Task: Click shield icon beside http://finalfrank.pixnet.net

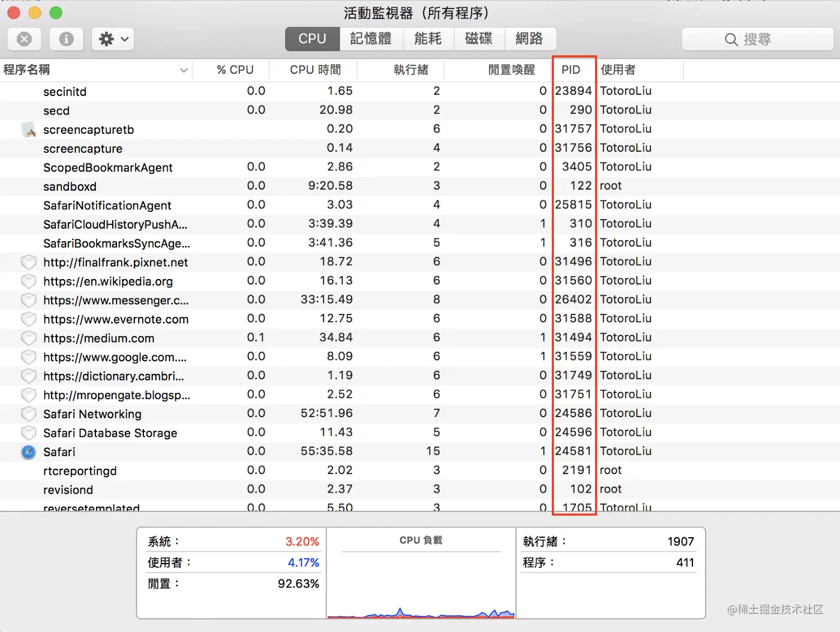Action: point(29,262)
